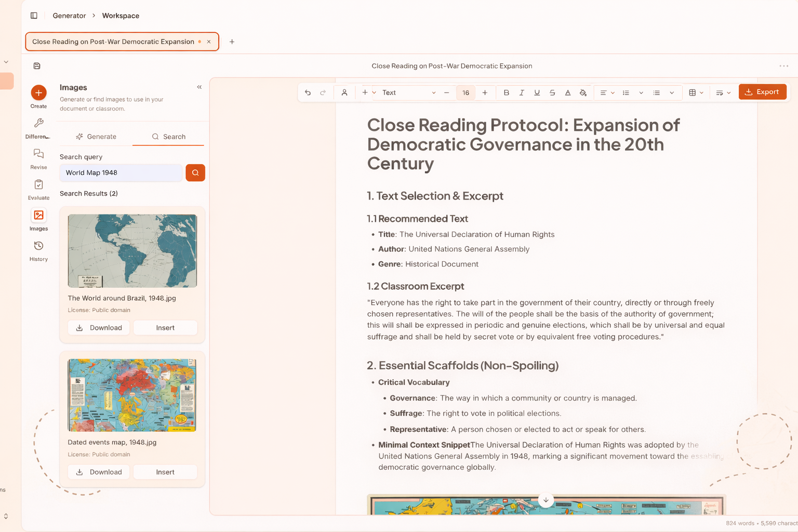Open the highlight fill color tool
The width and height of the screenshot is (798, 532).
click(583, 92)
